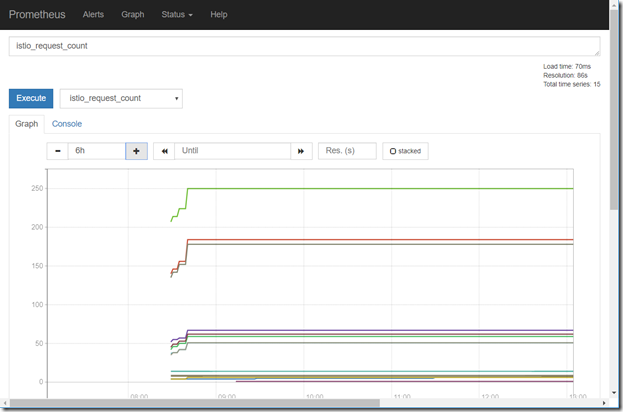623x412 pixels.
Task: Switch to the Console tab
Action: [67, 124]
